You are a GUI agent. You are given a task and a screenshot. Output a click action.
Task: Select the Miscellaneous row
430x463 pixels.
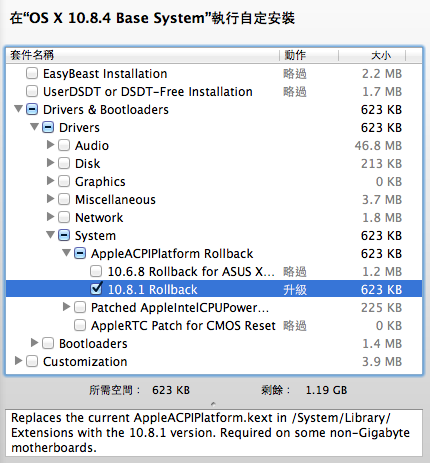[214, 199]
